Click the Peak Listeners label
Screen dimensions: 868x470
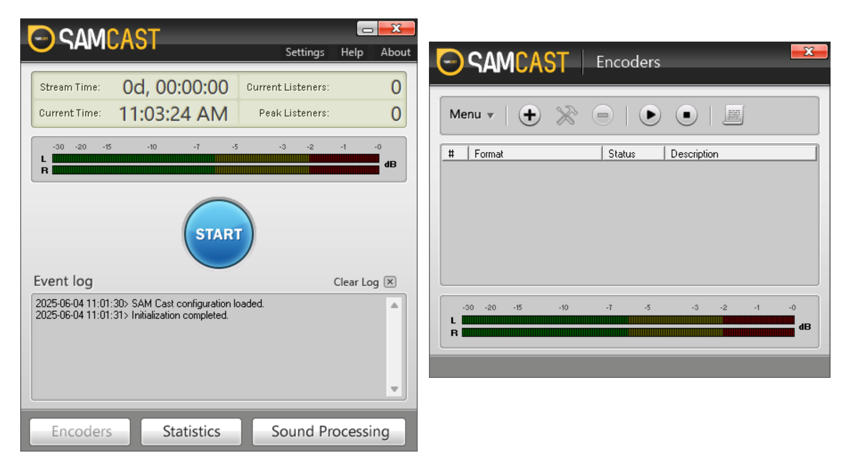(293, 113)
